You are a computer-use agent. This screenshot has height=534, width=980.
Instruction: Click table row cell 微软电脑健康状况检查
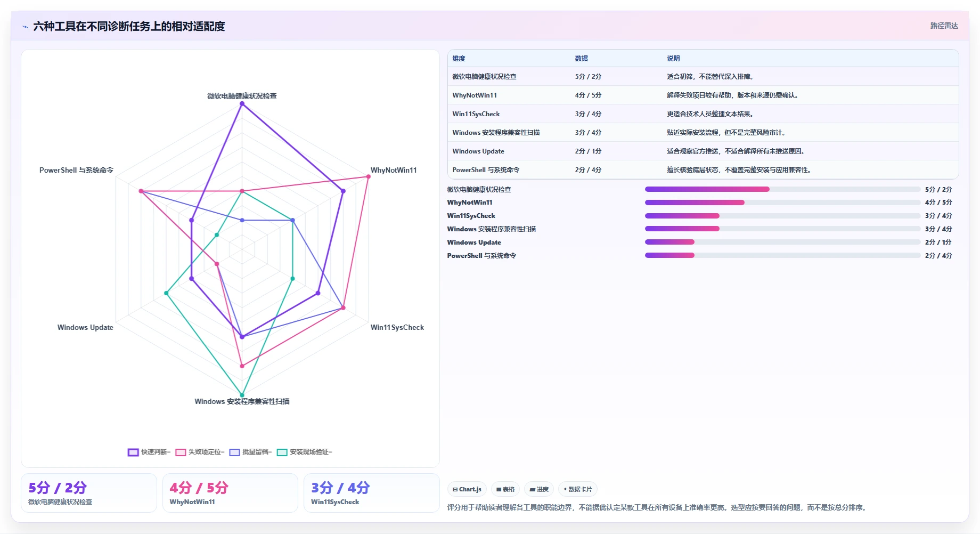tap(484, 77)
